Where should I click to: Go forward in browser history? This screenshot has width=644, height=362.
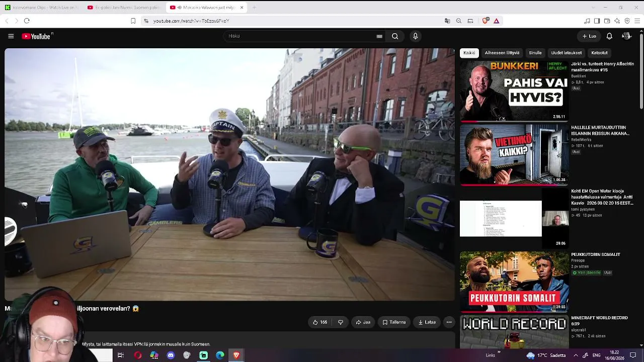[16, 21]
